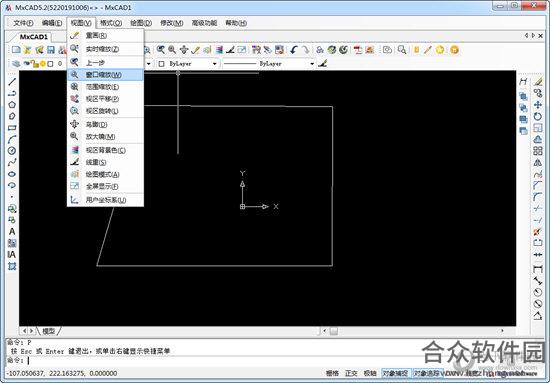Select the Ellipse tool in left toolbar
Viewport: 550px width, 383px height.
pos(12,174)
